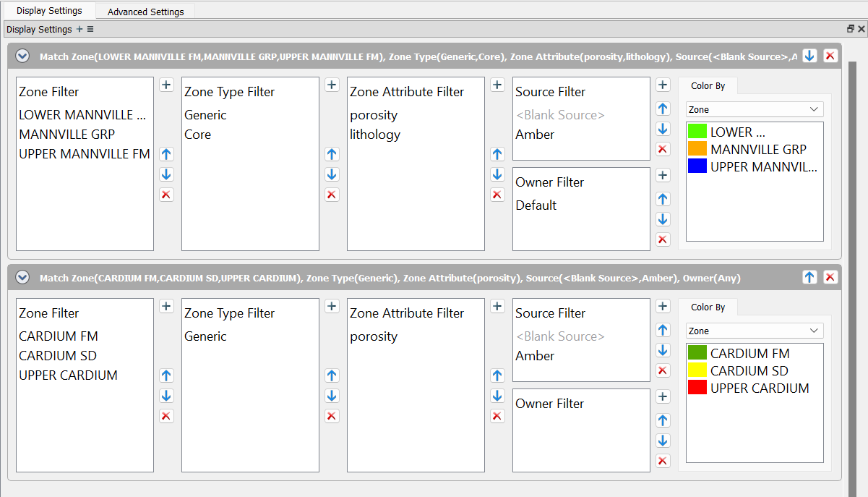This screenshot has height=497, width=868.
Task: Delete item from Mannville Zone Attribute Filter
Action: [497, 195]
